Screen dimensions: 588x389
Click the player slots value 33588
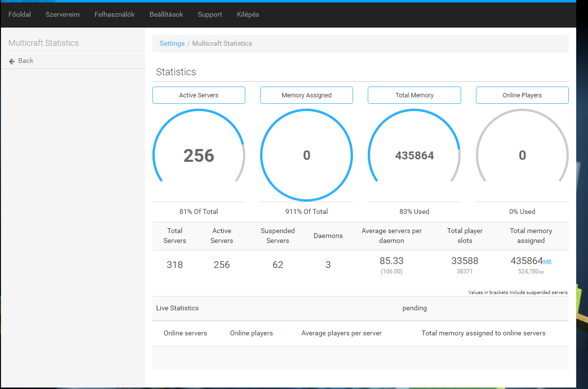(465, 261)
